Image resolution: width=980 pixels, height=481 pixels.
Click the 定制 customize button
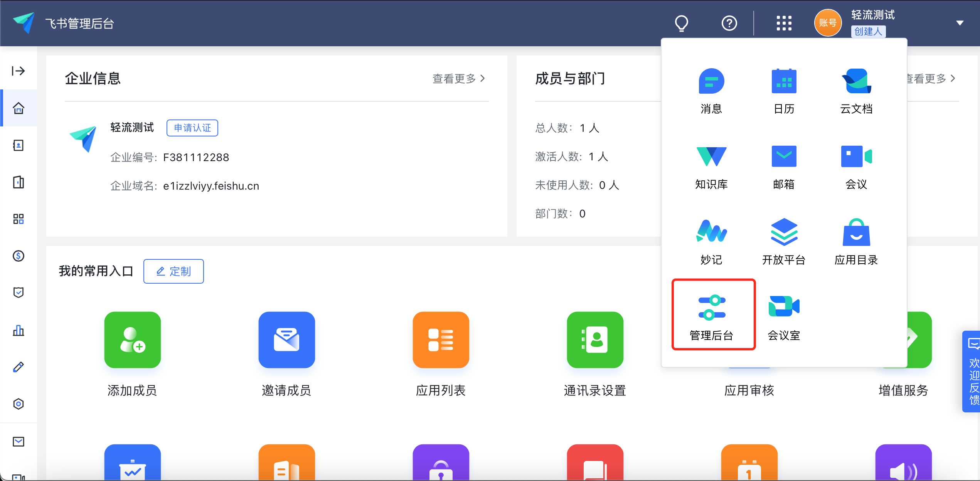(x=173, y=271)
